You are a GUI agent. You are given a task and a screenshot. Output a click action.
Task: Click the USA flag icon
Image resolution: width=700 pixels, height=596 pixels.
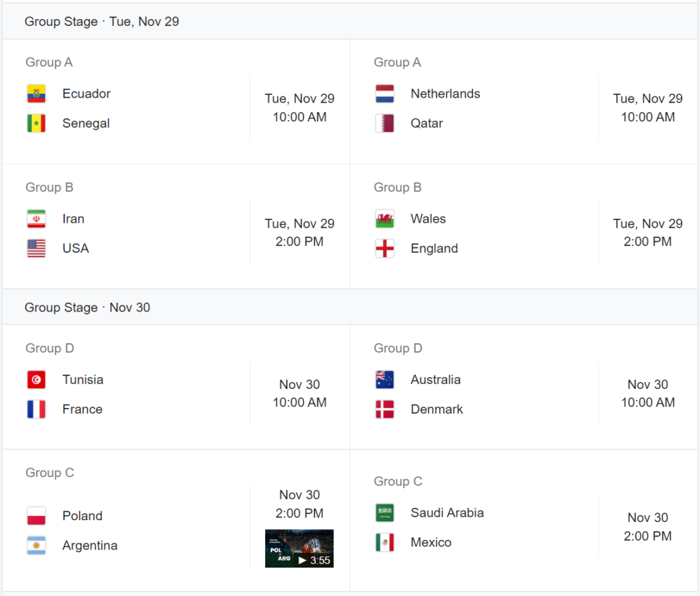click(x=36, y=248)
